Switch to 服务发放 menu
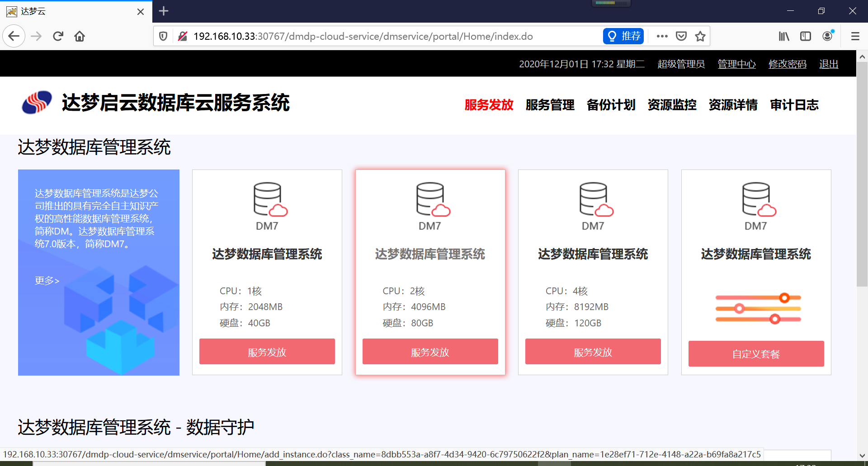 (489, 105)
